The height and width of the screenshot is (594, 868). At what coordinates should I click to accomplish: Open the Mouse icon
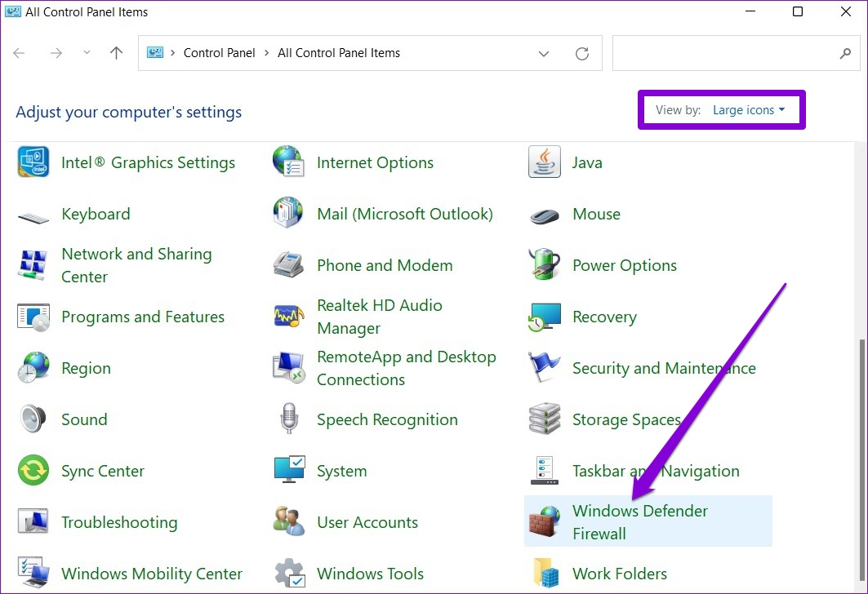[x=545, y=215]
